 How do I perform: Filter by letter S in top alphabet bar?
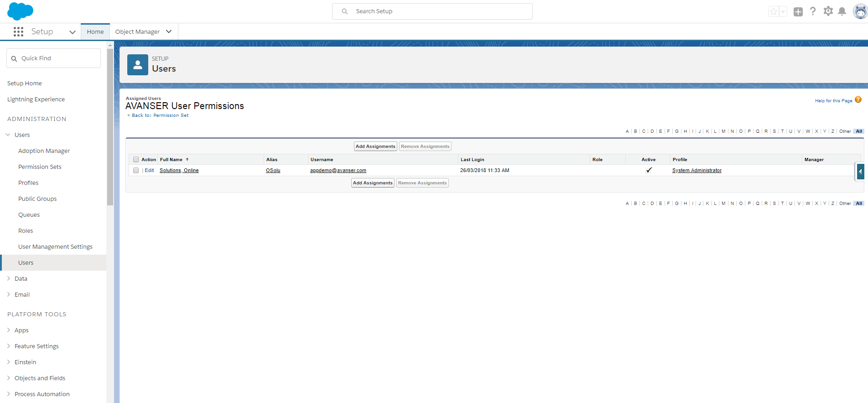(x=774, y=131)
